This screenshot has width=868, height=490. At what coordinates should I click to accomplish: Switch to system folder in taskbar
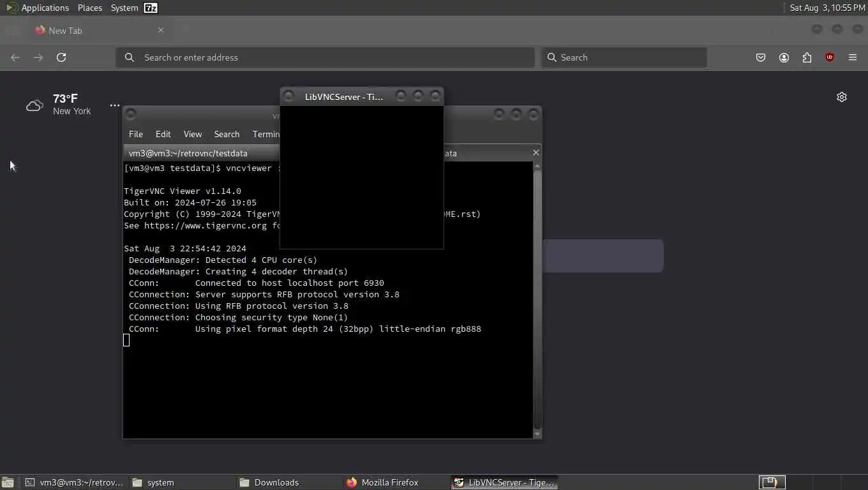(x=182, y=482)
